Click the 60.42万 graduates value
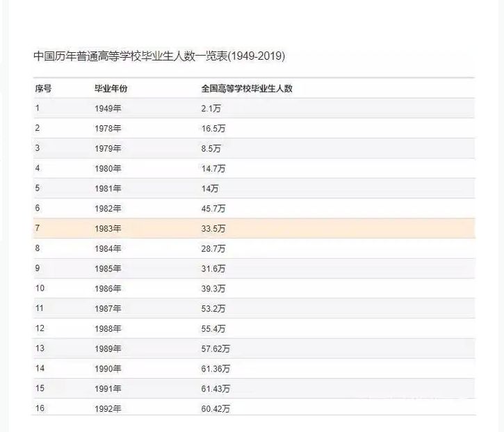504x432 pixels. [x=216, y=408]
